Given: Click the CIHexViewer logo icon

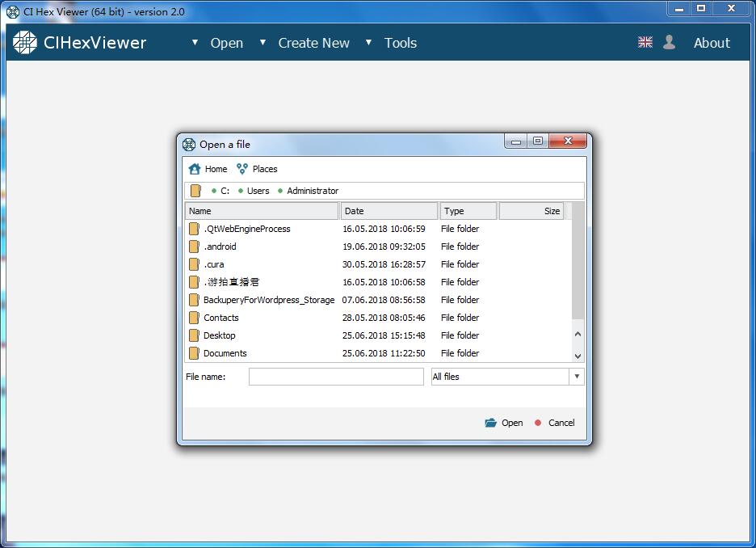Looking at the screenshot, I should pyautogui.click(x=24, y=43).
